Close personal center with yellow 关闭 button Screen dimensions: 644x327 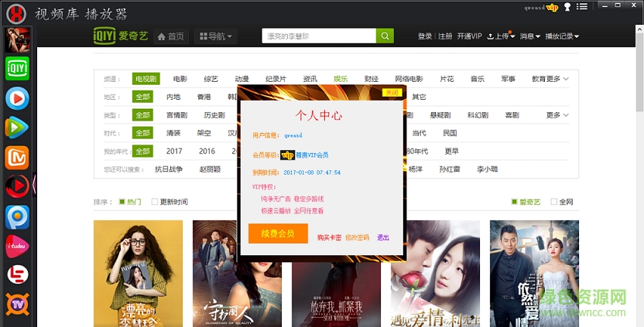click(x=392, y=93)
